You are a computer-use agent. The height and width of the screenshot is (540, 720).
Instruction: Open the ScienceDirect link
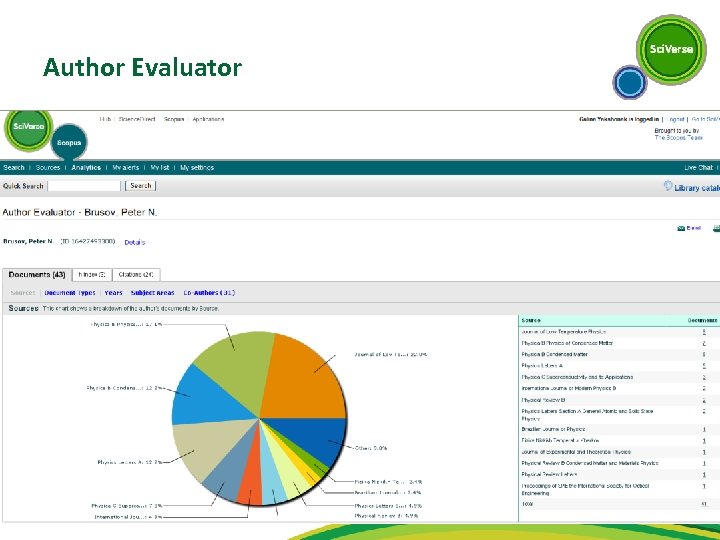137,119
